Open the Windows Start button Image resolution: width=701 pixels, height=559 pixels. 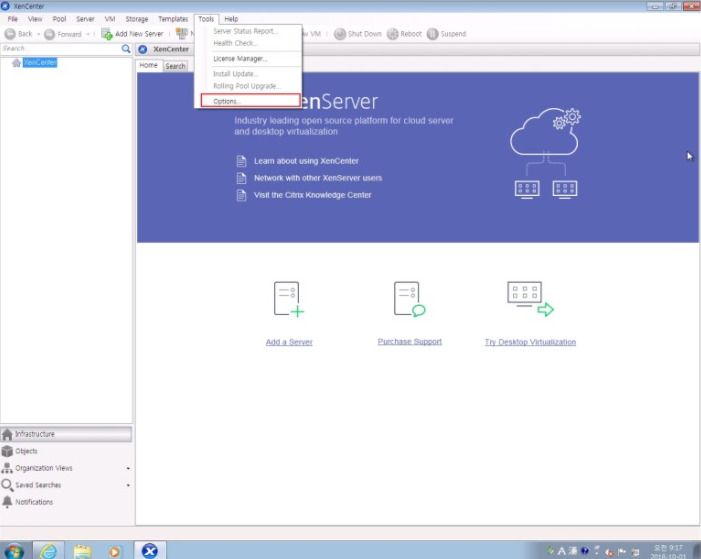(14, 551)
